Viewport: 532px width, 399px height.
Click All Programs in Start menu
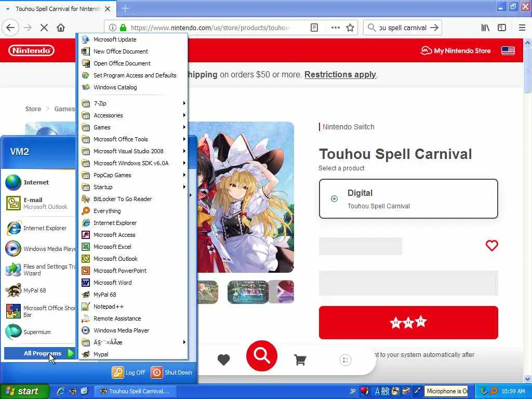point(39,353)
